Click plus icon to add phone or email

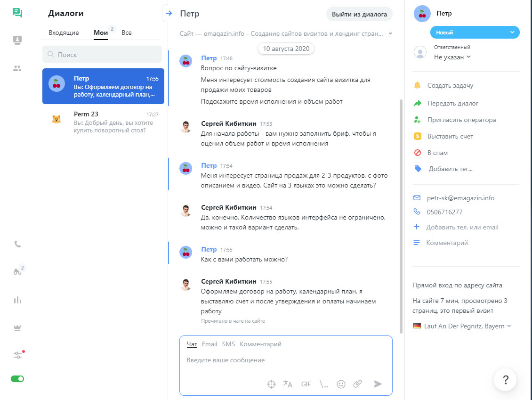417,227
